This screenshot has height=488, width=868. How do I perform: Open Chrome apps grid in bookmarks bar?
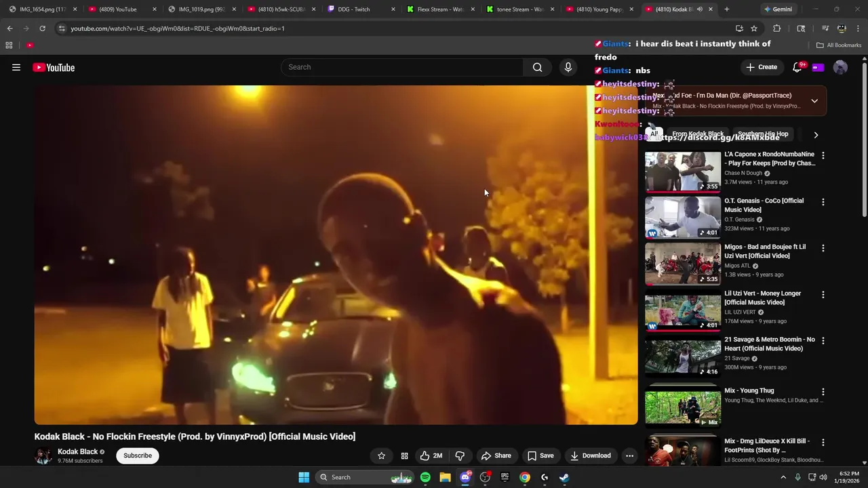click(9, 45)
